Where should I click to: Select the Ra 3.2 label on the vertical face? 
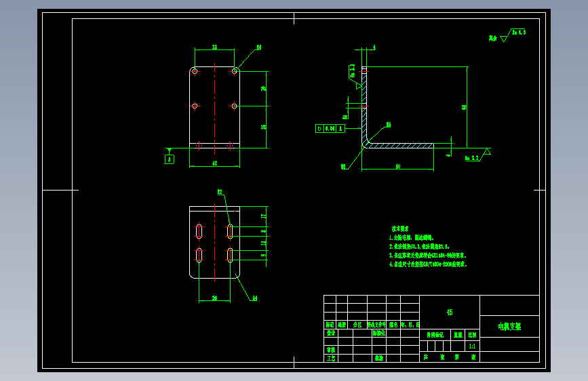coord(352,71)
